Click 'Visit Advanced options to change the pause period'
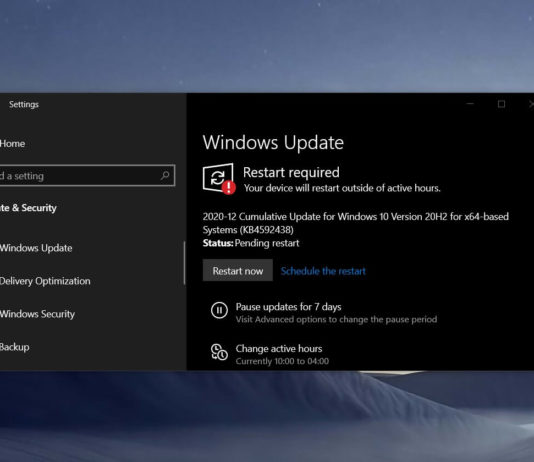Screen dimensions: 534x462 336,319
